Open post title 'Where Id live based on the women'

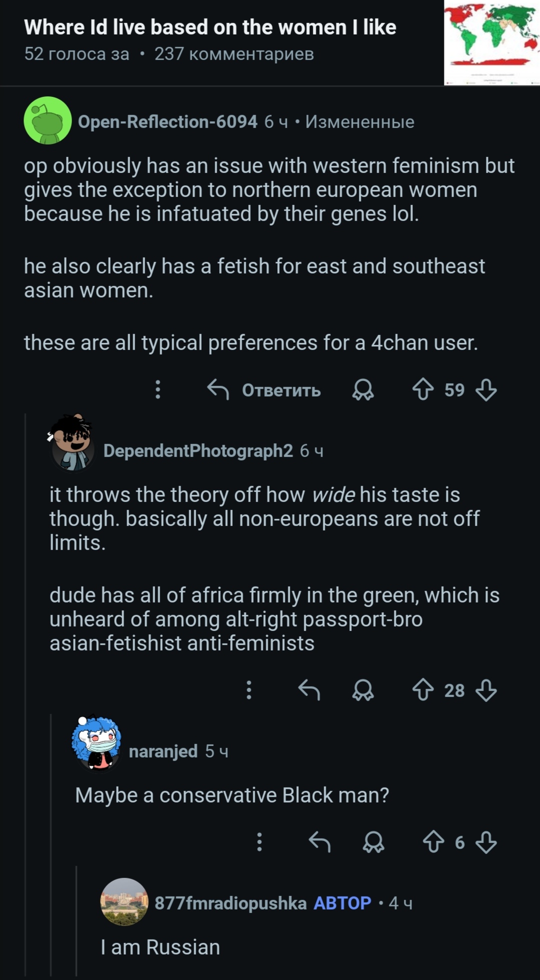pyautogui.click(x=210, y=27)
